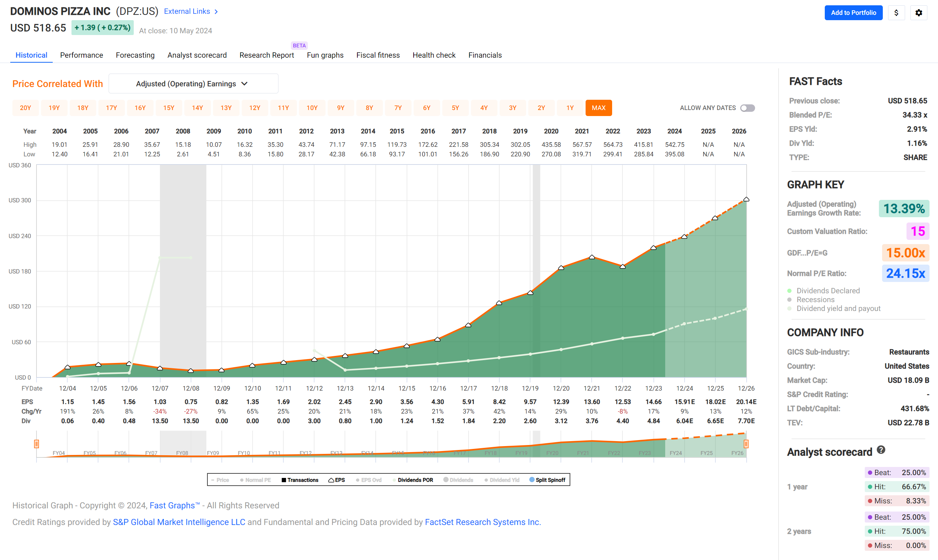Viewport: 938px width, 560px height.
Task: Click the 2024 year column header
Action: tap(674, 131)
